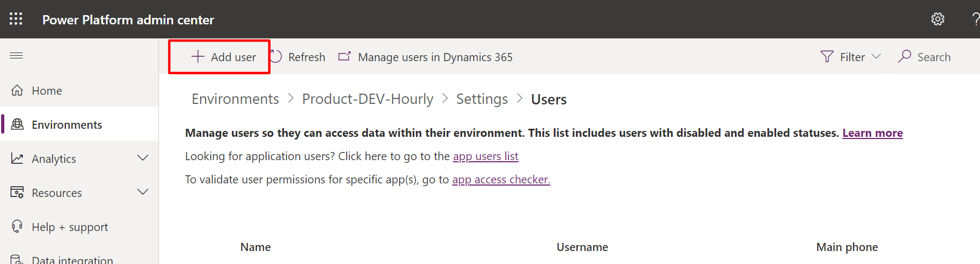Click the Refresh icon in toolbar

(276, 57)
